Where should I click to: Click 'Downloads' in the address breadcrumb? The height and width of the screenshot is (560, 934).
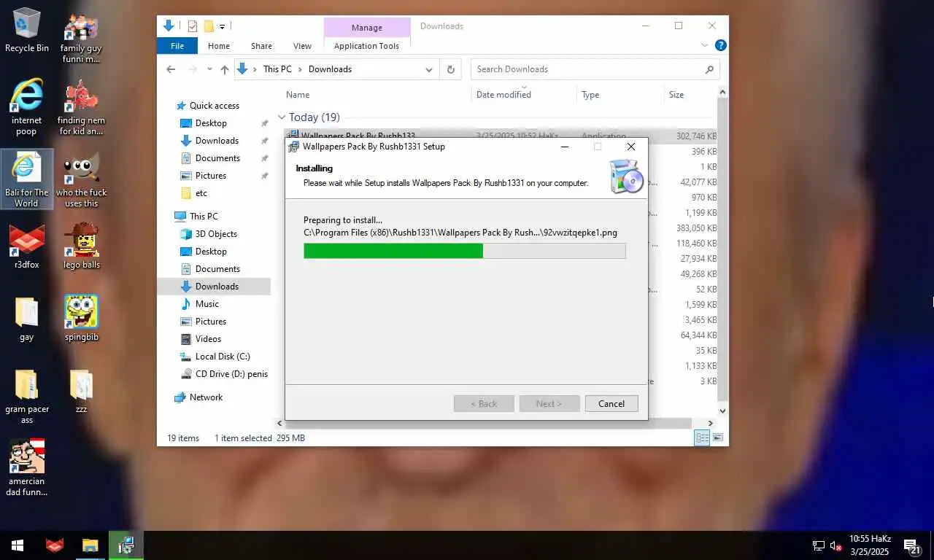(330, 69)
